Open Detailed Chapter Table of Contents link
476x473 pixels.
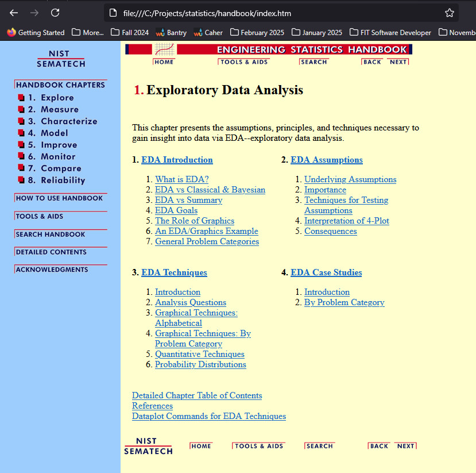coord(197,395)
